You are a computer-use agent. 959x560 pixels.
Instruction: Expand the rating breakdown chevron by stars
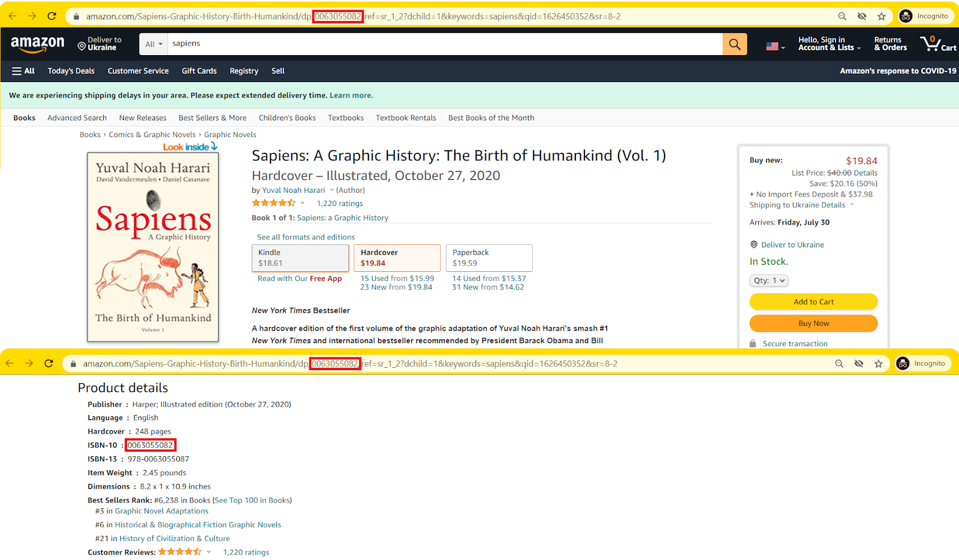[302, 203]
